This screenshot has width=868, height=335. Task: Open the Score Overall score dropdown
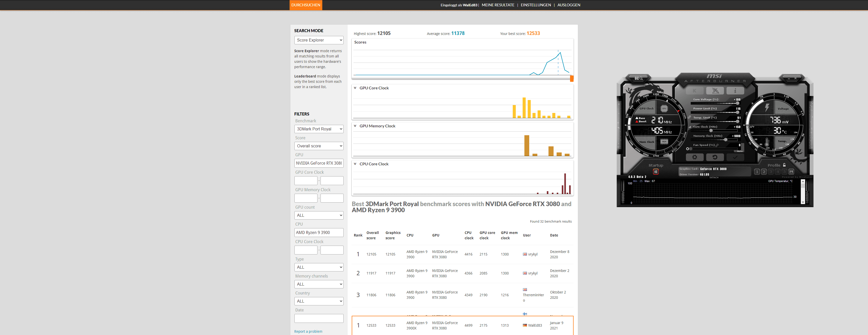(319, 146)
